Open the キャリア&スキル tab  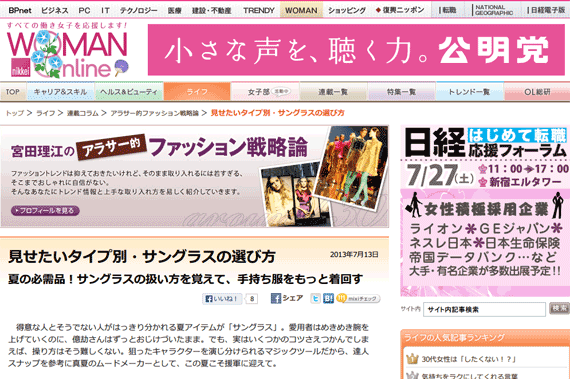[60, 92]
